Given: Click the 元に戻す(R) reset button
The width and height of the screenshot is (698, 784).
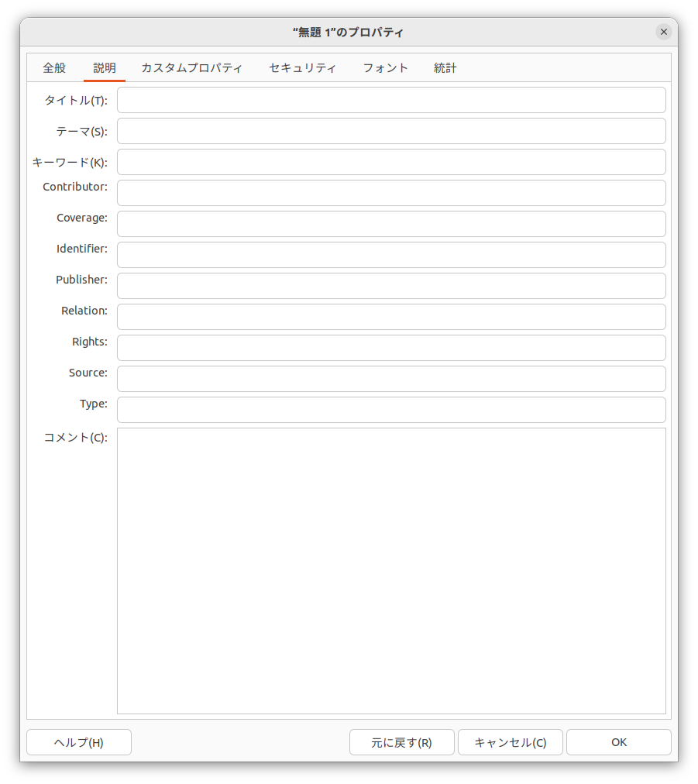Looking at the screenshot, I should pos(401,742).
